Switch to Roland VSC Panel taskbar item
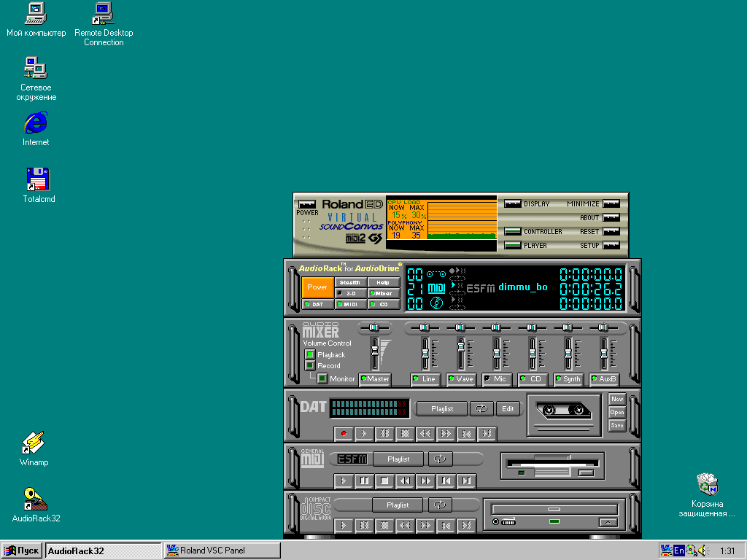Image resolution: width=747 pixels, height=560 pixels. [x=222, y=551]
